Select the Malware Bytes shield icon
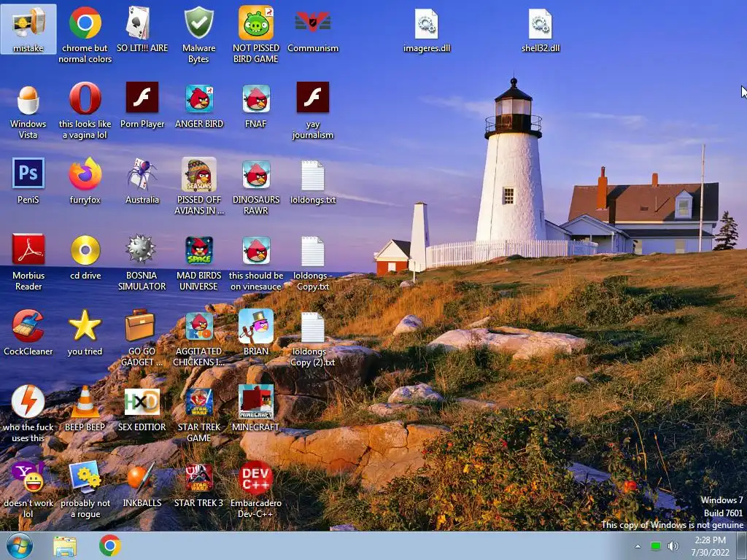 pyautogui.click(x=198, y=35)
